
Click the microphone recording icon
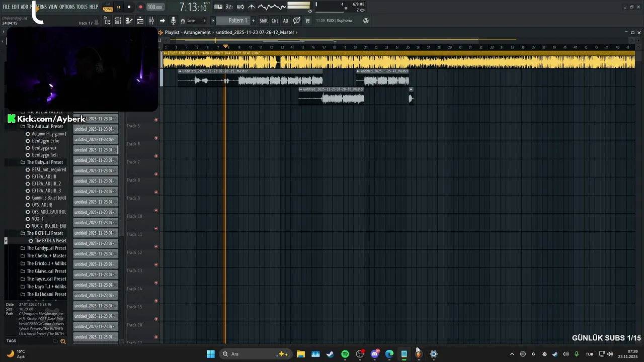(173, 21)
